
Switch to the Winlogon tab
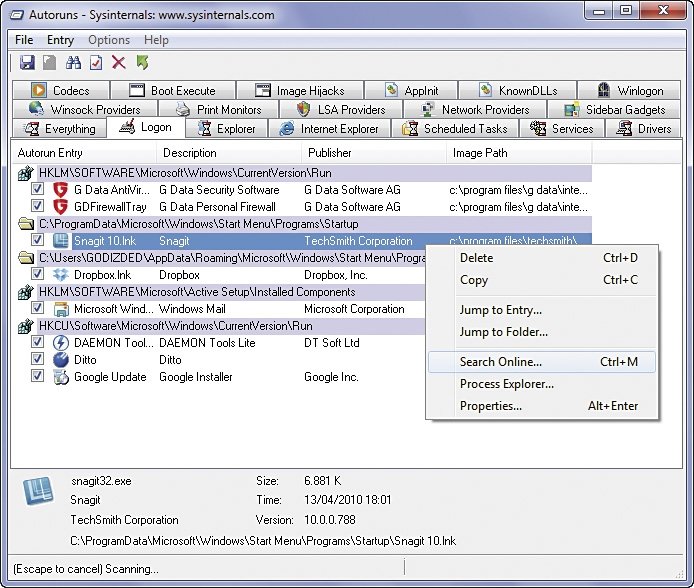629,91
